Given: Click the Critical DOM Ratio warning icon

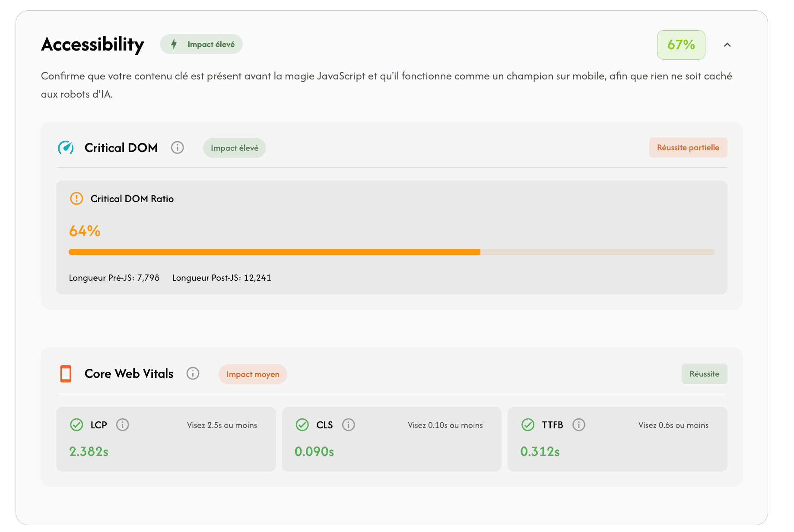Looking at the screenshot, I should (76, 199).
